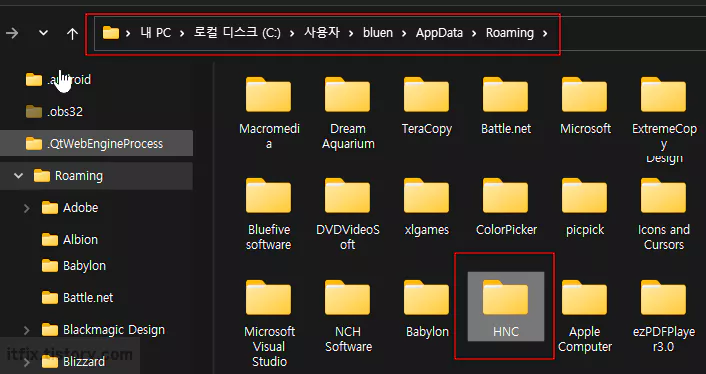
Task: Open the recent locations dropdown arrow
Action: (x=43, y=33)
